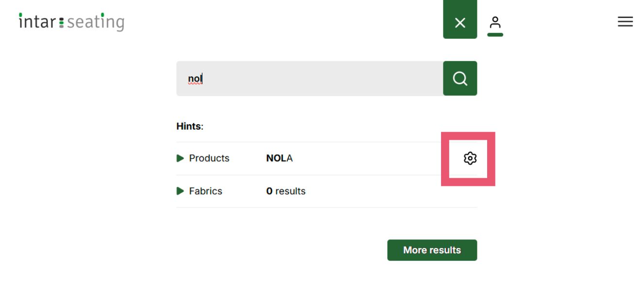Viewport: 644px width, 283px height.
Task: Click the gear icon in the Products row
Action: point(470,158)
